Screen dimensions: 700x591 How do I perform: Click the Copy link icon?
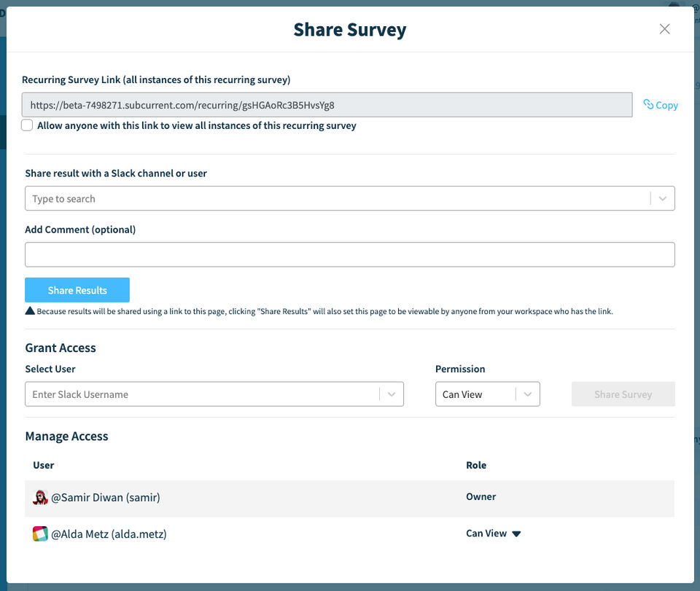648,105
